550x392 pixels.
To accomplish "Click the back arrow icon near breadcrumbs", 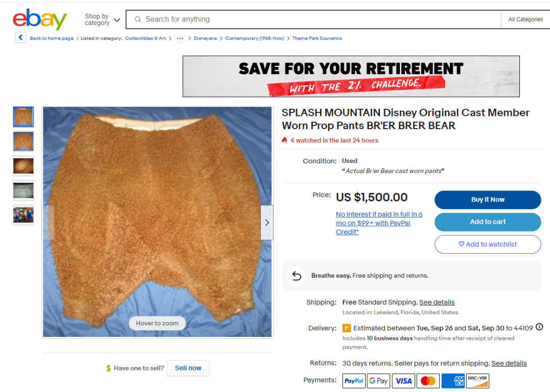I will click(21, 38).
